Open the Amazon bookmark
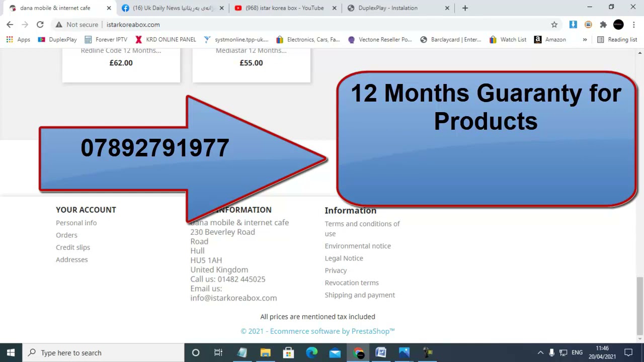 (x=550, y=40)
